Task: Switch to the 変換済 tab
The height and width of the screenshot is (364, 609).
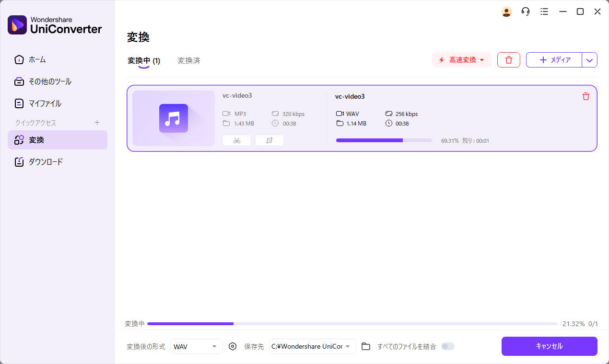Action: tap(188, 61)
